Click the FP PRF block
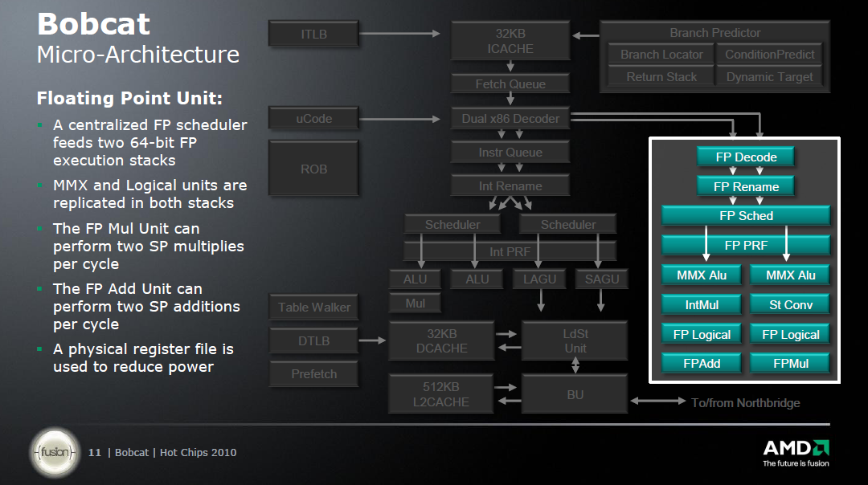This screenshot has width=868, height=485. point(745,246)
